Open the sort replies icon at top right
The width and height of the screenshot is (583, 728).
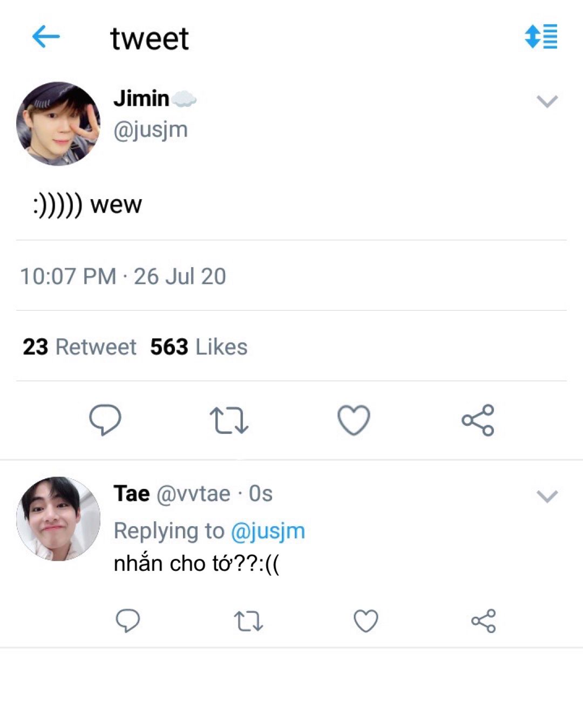coord(541,36)
